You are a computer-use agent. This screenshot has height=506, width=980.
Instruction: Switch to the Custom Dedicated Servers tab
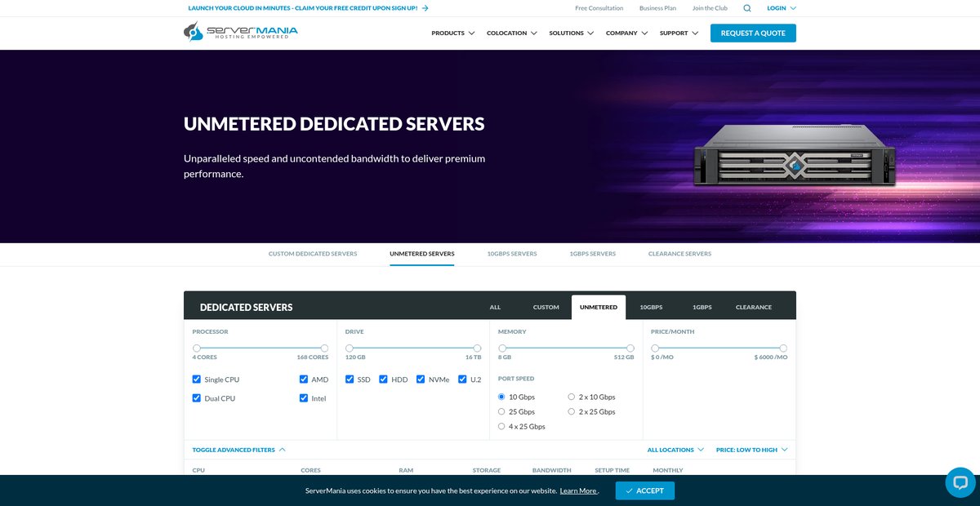click(x=313, y=254)
